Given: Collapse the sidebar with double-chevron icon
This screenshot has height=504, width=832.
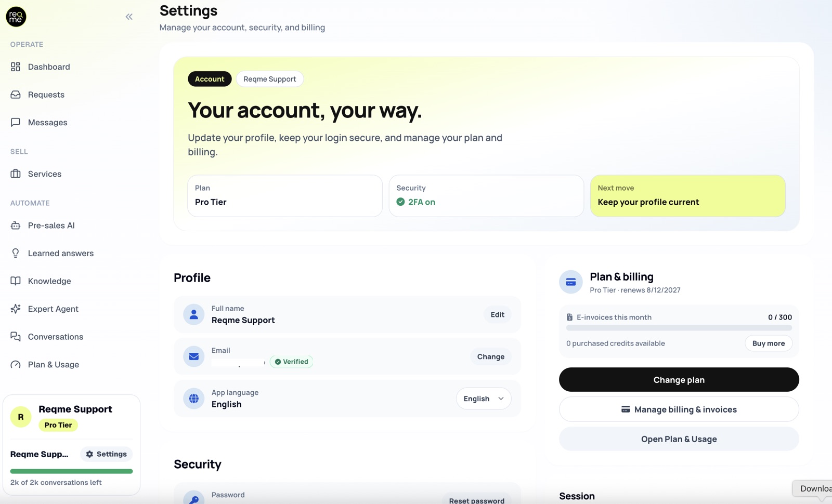Looking at the screenshot, I should (129, 17).
